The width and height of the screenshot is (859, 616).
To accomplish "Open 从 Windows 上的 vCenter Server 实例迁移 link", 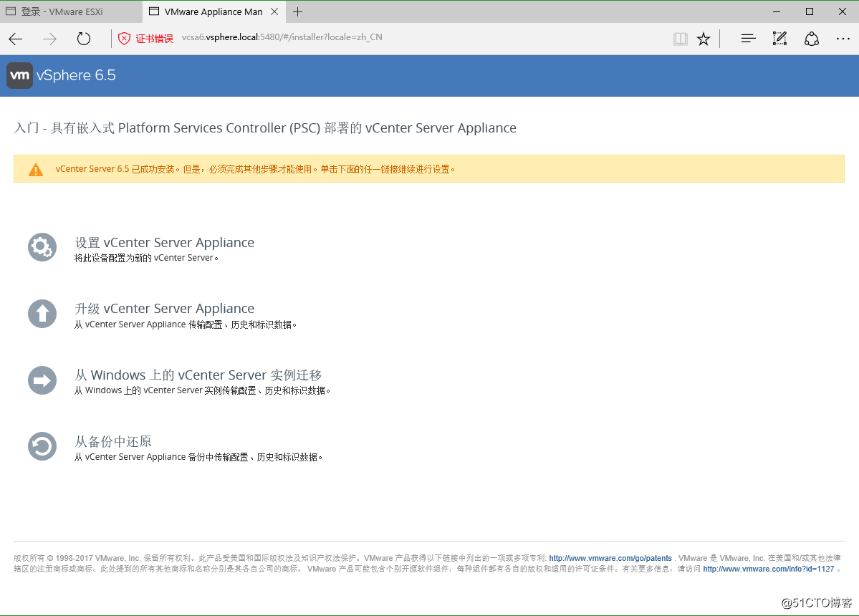I will [198, 375].
